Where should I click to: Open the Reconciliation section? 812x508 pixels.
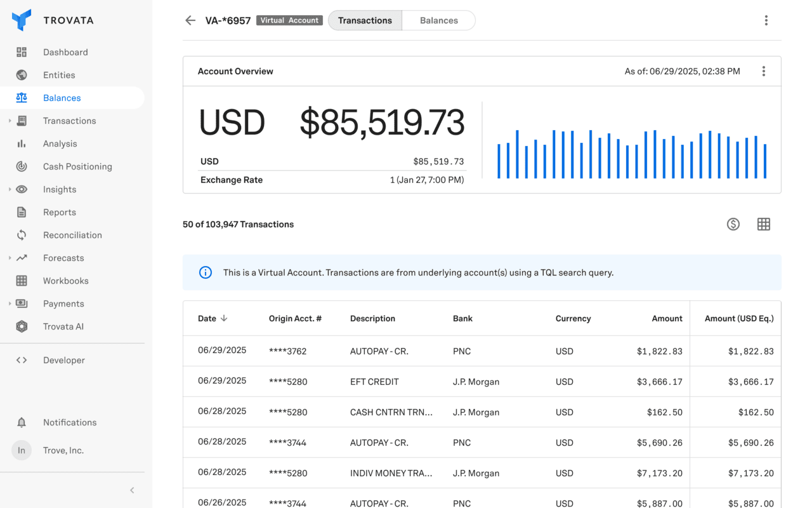click(x=72, y=234)
